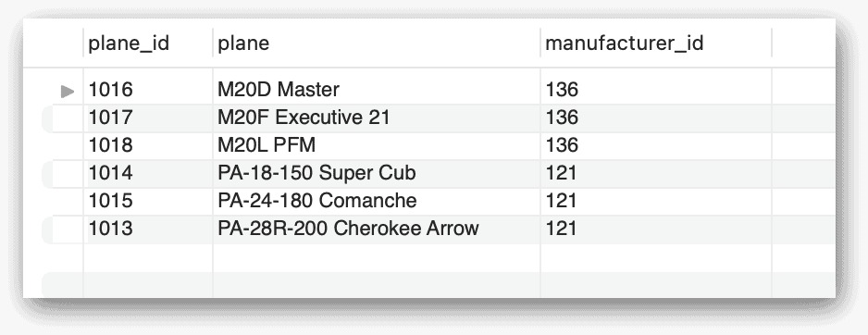Screen dimensions: 868x335
Task: Select the PA-28R-200 Cherokee Arrow cell
Action: [x=377, y=230]
